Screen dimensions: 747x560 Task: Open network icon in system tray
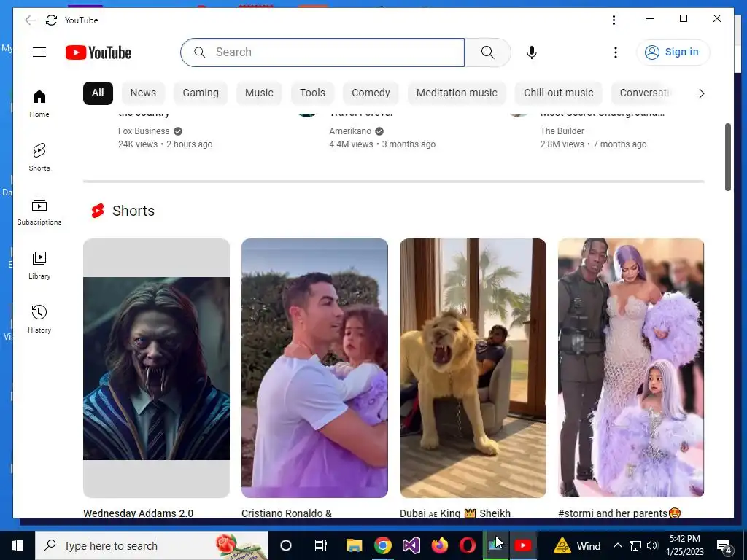coord(635,545)
